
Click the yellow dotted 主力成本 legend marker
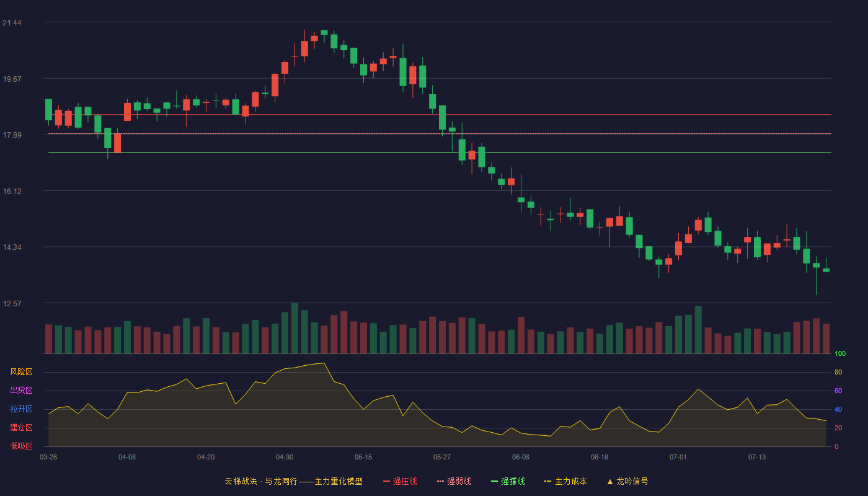pos(547,481)
